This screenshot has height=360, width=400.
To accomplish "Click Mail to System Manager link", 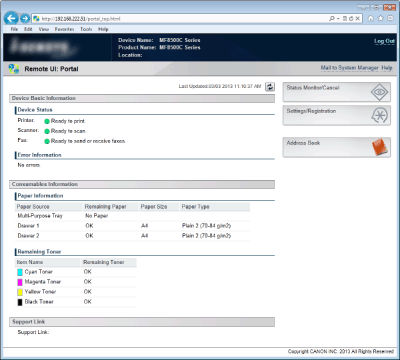I will 349,68.
